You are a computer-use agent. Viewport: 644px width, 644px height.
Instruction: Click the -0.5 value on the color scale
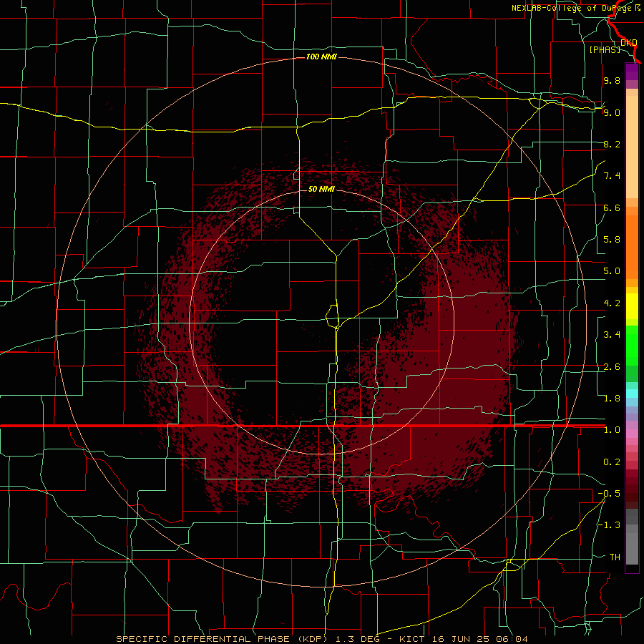pyautogui.click(x=609, y=494)
